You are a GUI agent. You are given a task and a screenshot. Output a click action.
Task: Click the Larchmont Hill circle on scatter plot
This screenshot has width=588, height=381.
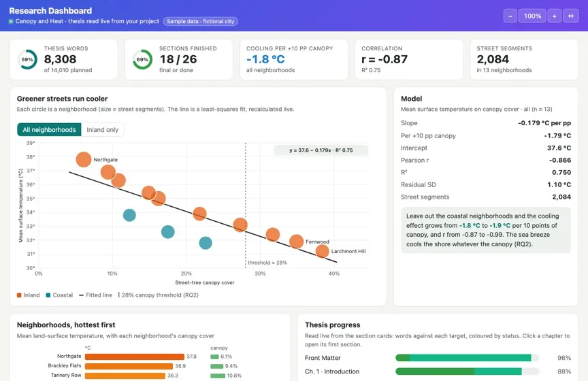322,251
